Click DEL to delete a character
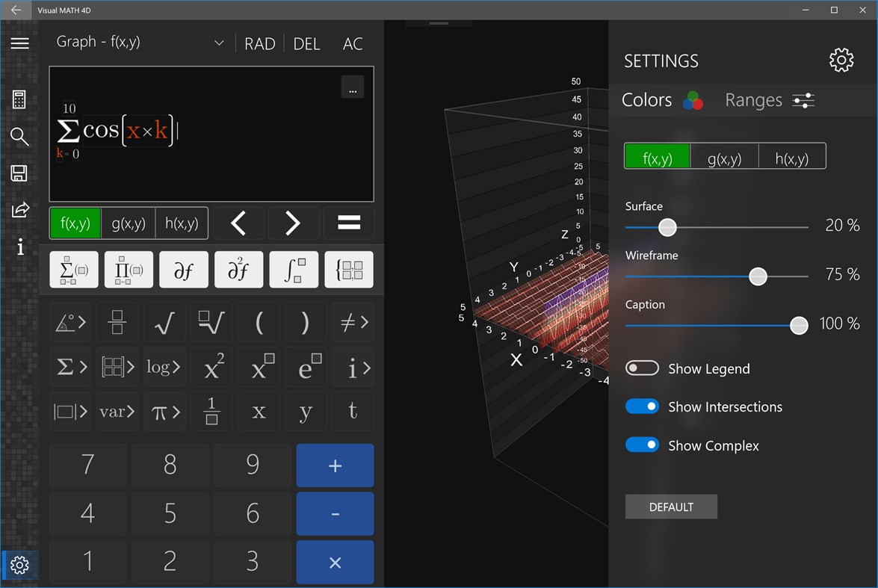This screenshot has height=588, width=878. tap(307, 43)
